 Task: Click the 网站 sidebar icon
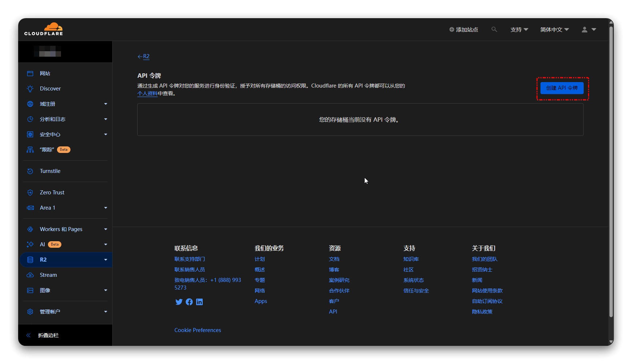tap(30, 73)
